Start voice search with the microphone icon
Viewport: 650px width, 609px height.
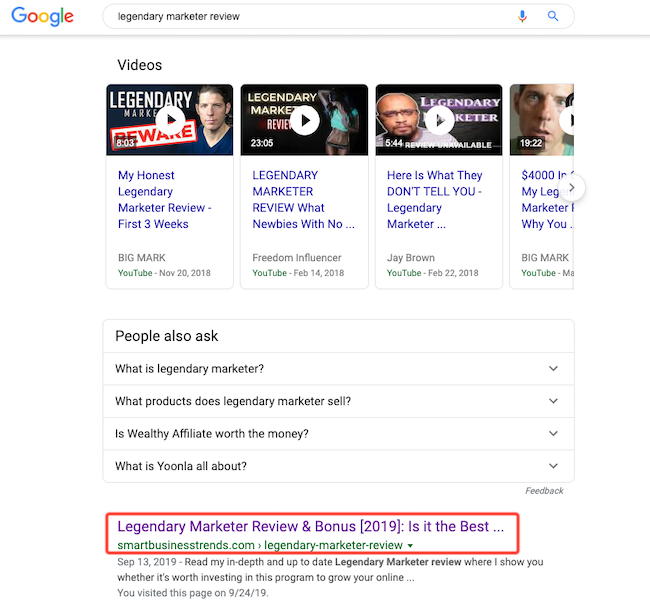[522, 16]
